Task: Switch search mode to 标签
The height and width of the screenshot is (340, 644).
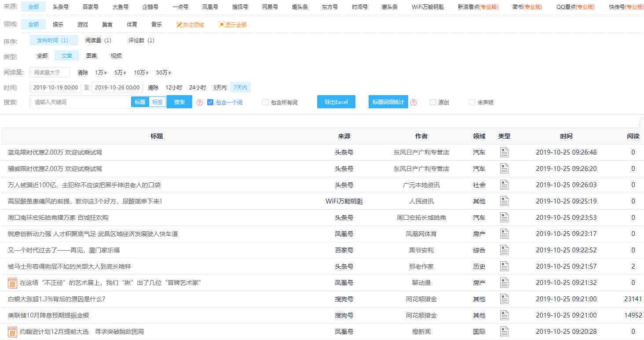Action: (157, 102)
